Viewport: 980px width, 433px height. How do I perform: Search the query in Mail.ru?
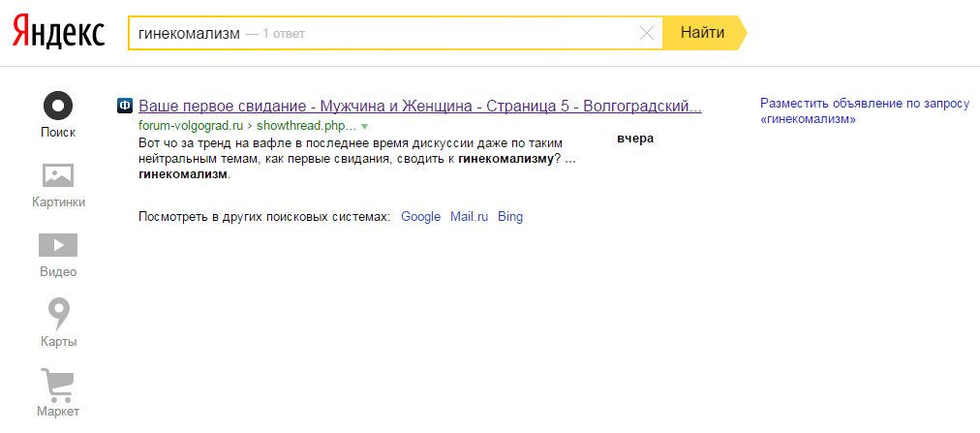pyautogui.click(x=469, y=217)
